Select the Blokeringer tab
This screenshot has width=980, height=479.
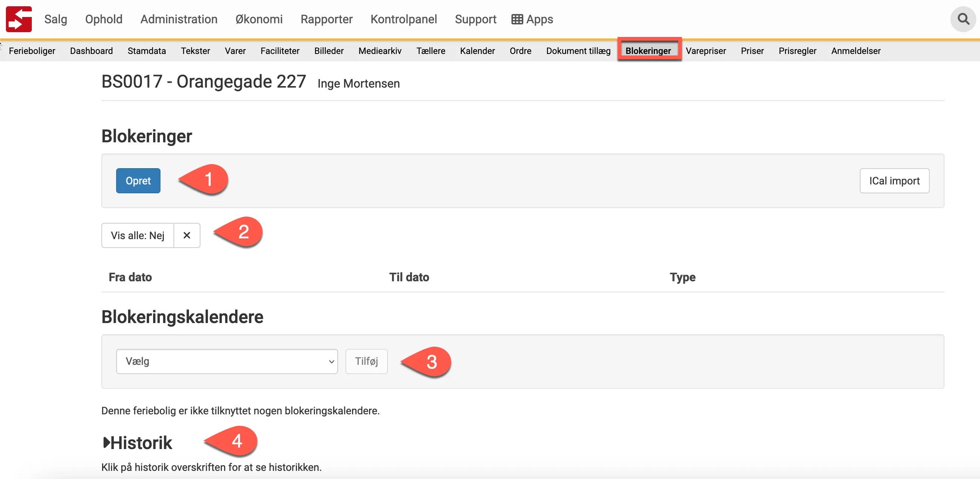pos(648,51)
